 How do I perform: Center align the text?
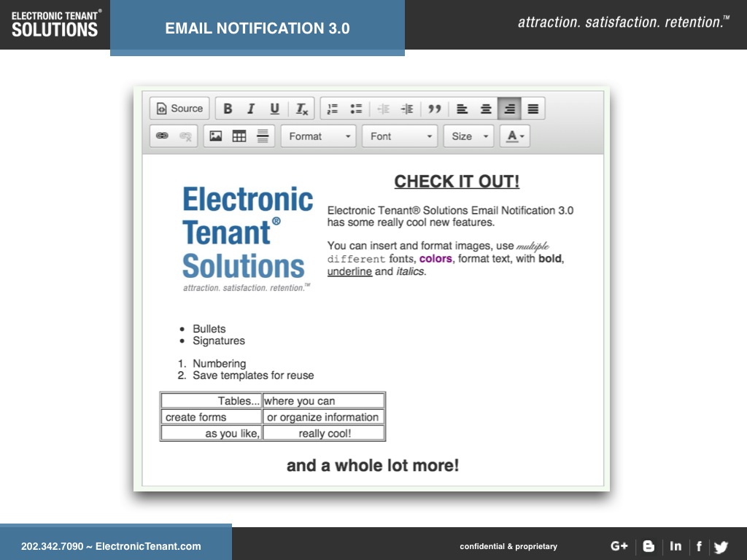(486, 109)
